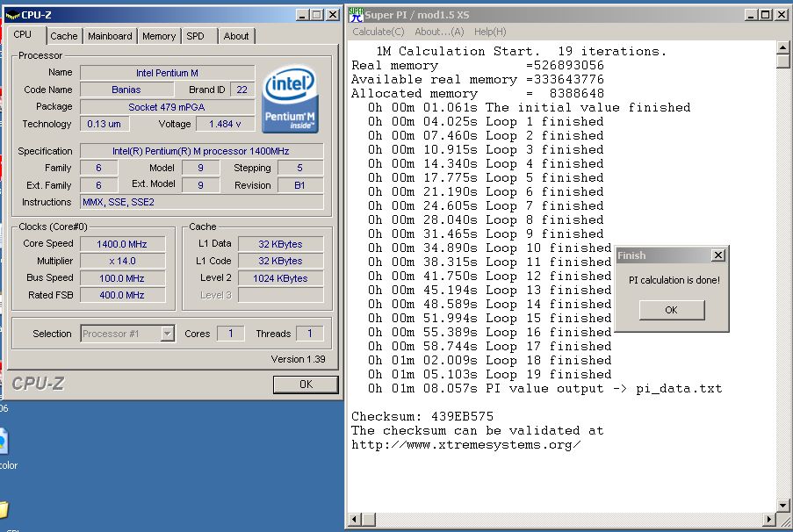The image size is (793, 532).
Task: Switch to the Cache tab in CPU-Z
Action: (64, 36)
